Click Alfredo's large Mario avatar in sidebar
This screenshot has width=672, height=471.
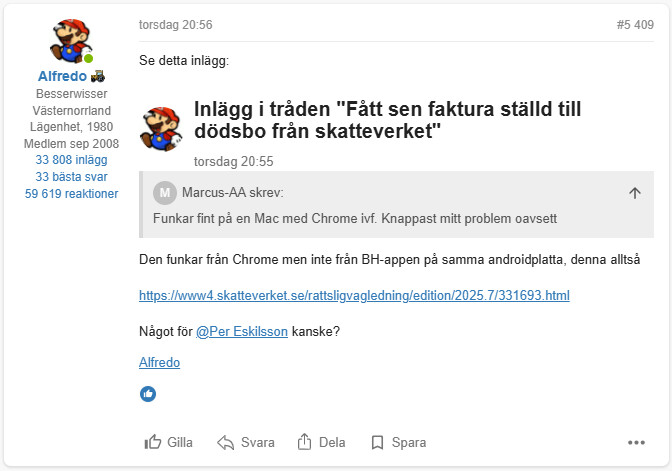[x=71, y=39]
